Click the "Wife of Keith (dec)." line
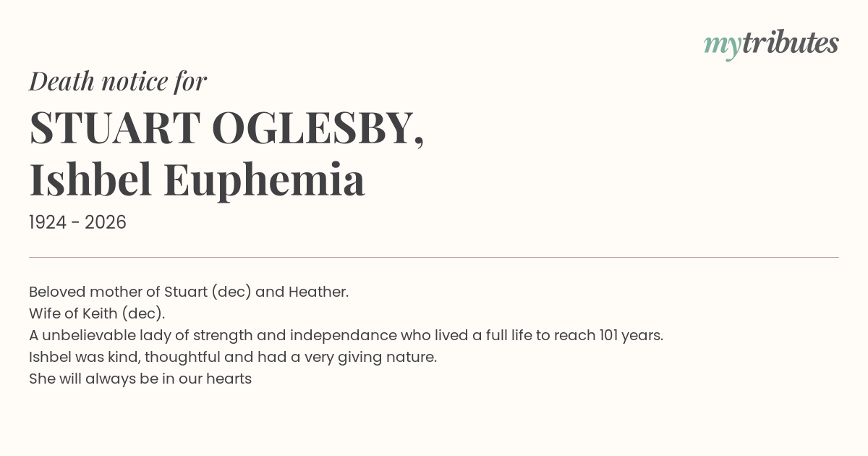This screenshot has height=456, width=868. coord(97,313)
